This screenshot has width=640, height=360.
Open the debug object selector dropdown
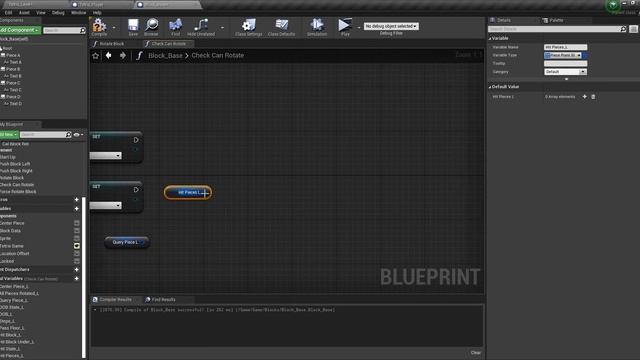[391, 26]
